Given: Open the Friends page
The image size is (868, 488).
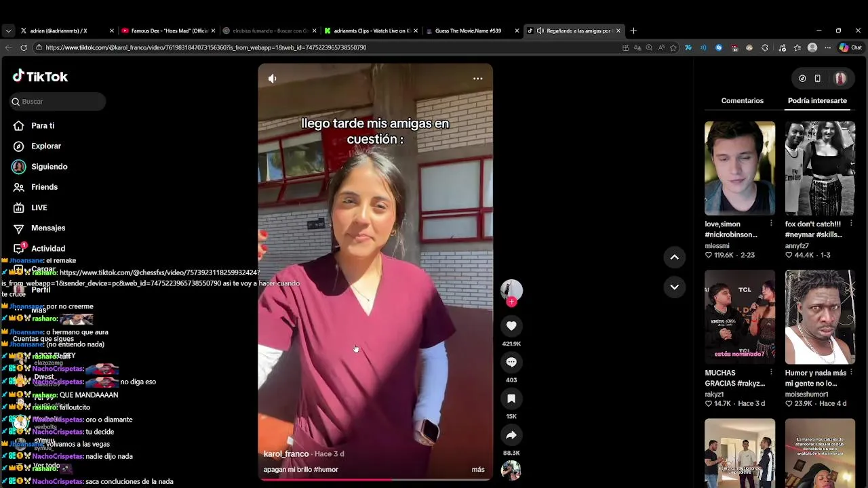Looking at the screenshot, I should 44,187.
